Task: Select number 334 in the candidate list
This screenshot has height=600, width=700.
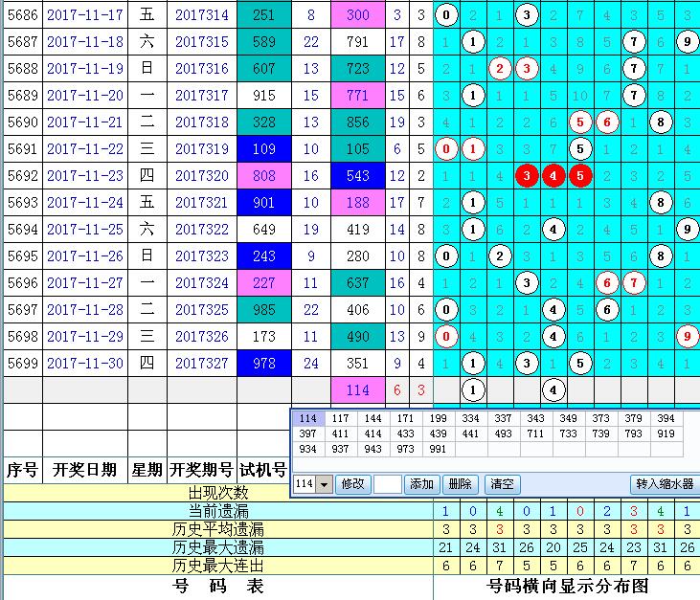Action: coord(471,418)
